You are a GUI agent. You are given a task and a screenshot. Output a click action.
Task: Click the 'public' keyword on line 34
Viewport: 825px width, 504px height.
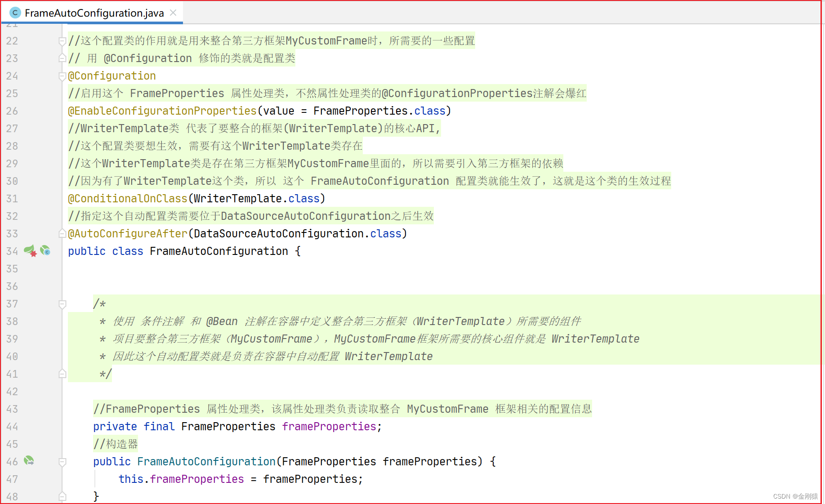coord(87,251)
